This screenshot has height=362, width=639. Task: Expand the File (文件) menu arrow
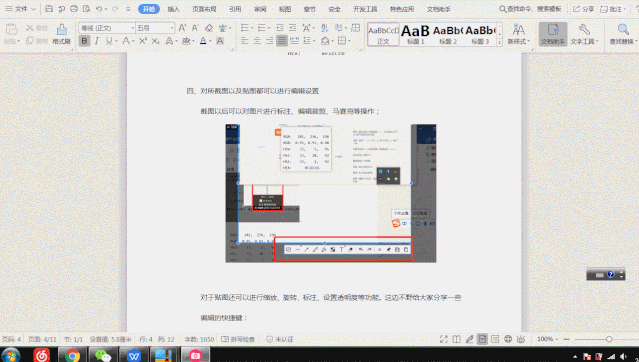tap(34, 9)
